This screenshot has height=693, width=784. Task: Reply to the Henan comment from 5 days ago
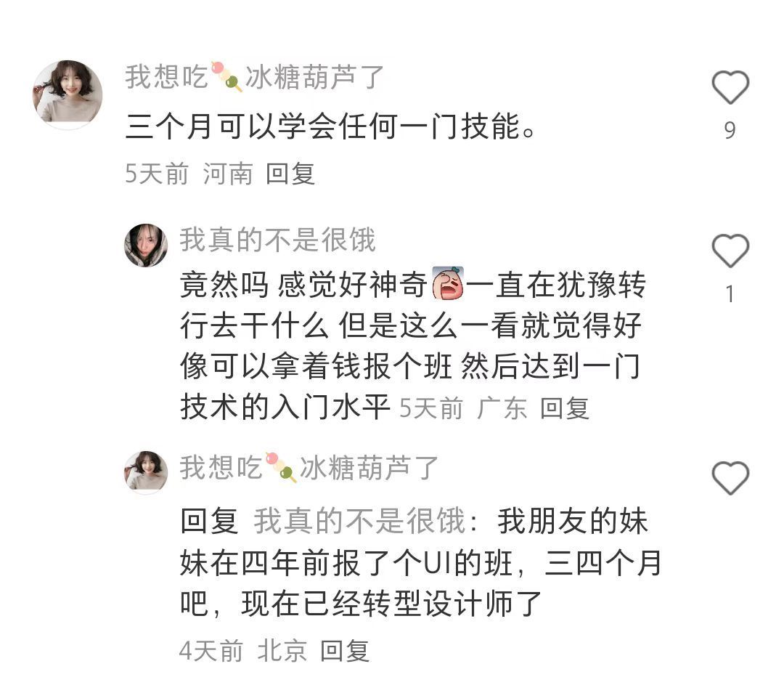pos(290,174)
